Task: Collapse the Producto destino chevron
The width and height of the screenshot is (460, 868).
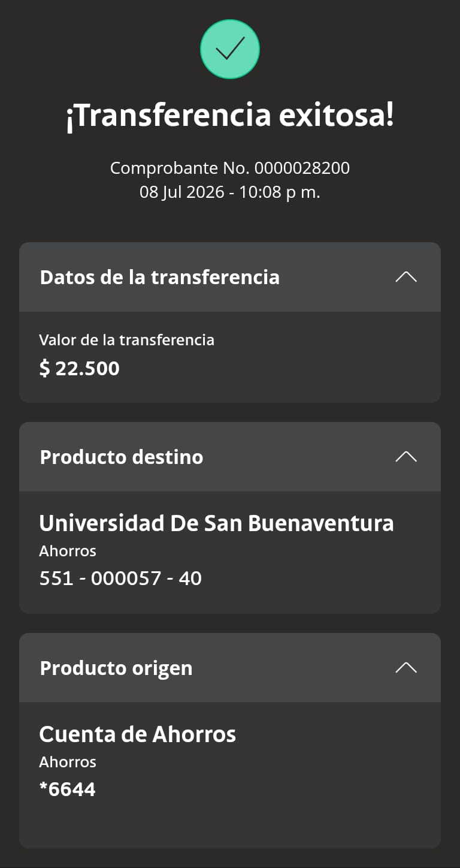Action: [406, 457]
